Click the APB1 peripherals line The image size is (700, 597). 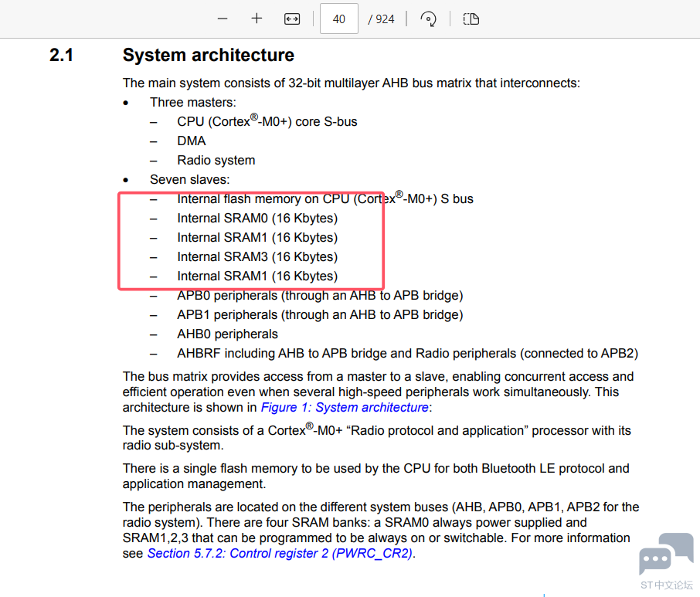[320, 315]
